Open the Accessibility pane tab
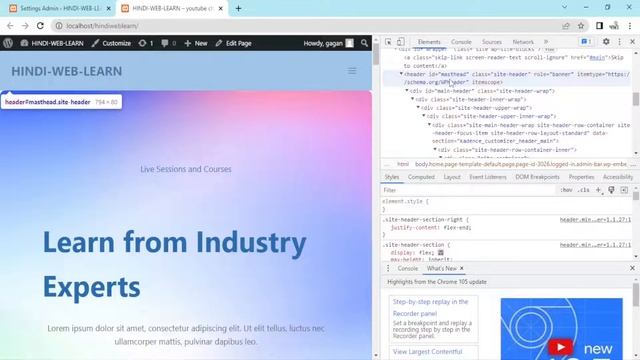Screen dimensions: 640x360 618,177
